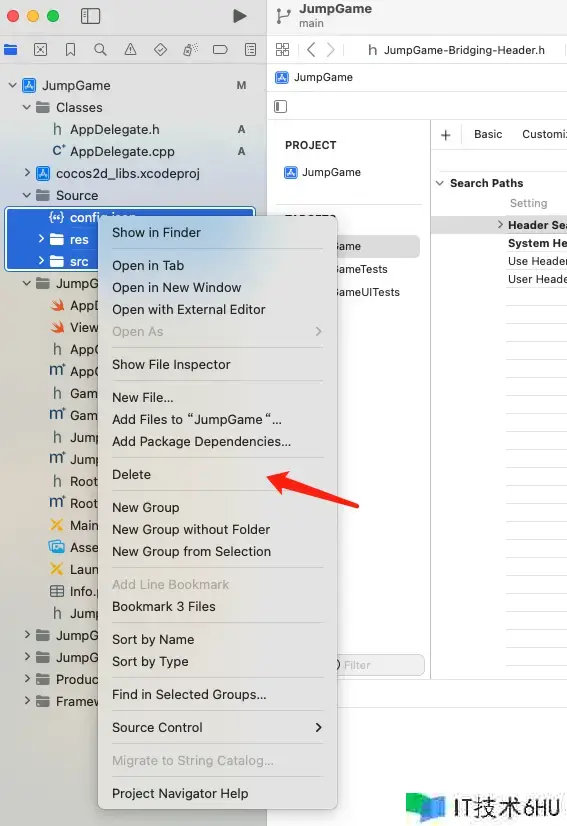
Task: Choose Project Navigator Help
Action: point(180,794)
